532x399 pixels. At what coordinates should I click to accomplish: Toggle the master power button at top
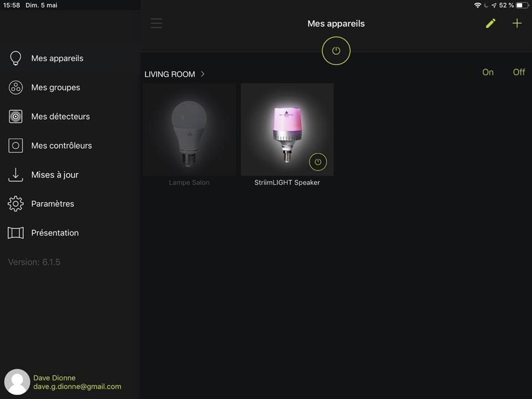336,50
